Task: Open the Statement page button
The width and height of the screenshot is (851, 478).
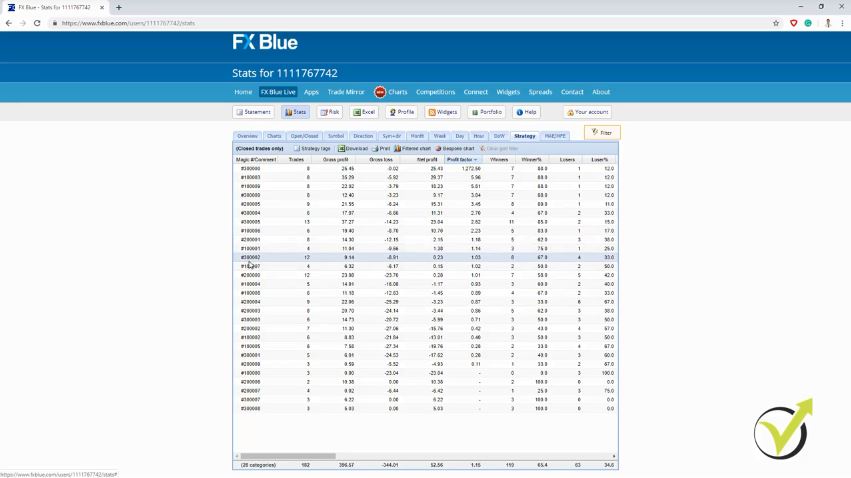Action: [x=253, y=112]
